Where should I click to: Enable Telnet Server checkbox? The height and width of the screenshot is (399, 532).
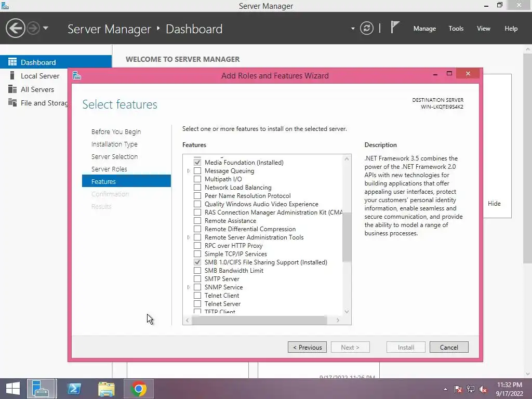pyautogui.click(x=197, y=303)
